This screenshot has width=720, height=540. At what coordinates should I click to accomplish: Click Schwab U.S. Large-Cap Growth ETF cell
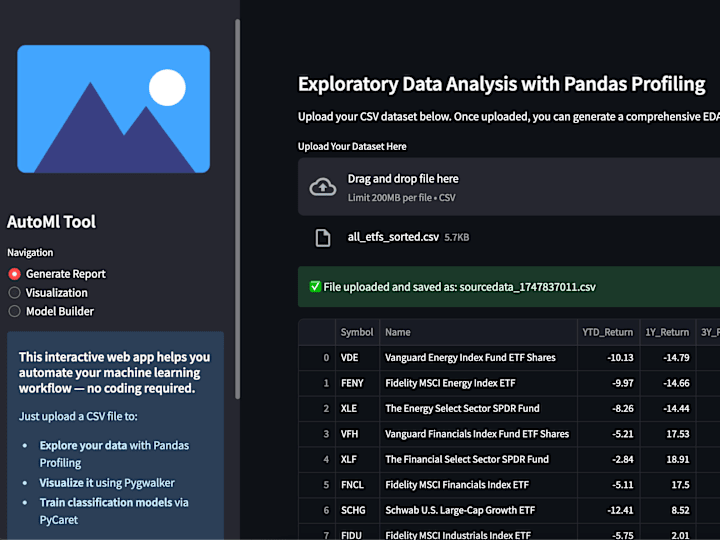pyautogui.click(x=478, y=511)
